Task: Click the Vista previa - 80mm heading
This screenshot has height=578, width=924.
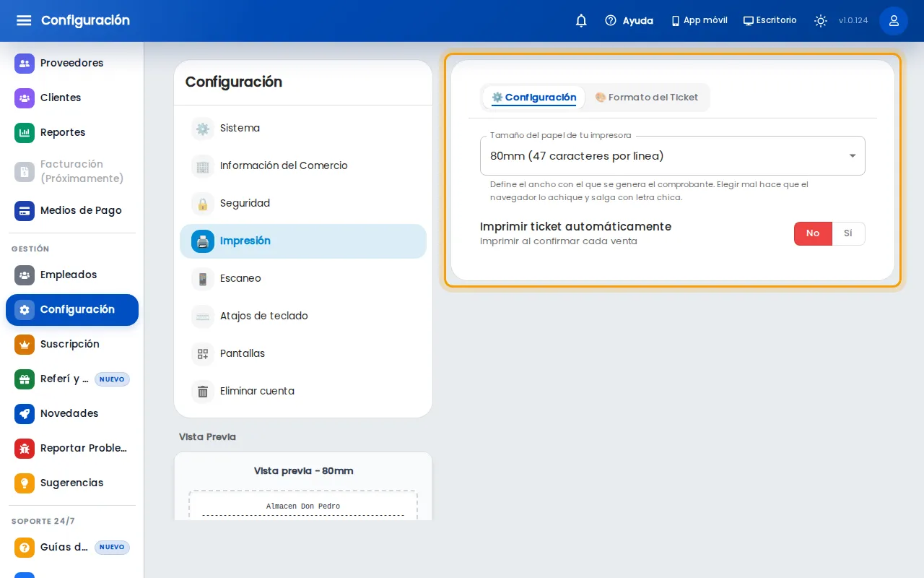Action: [303, 471]
